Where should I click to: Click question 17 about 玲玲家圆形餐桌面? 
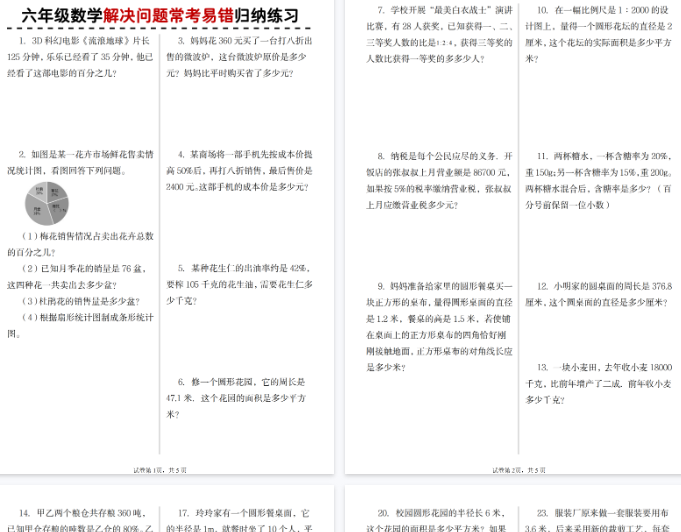(x=238, y=520)
